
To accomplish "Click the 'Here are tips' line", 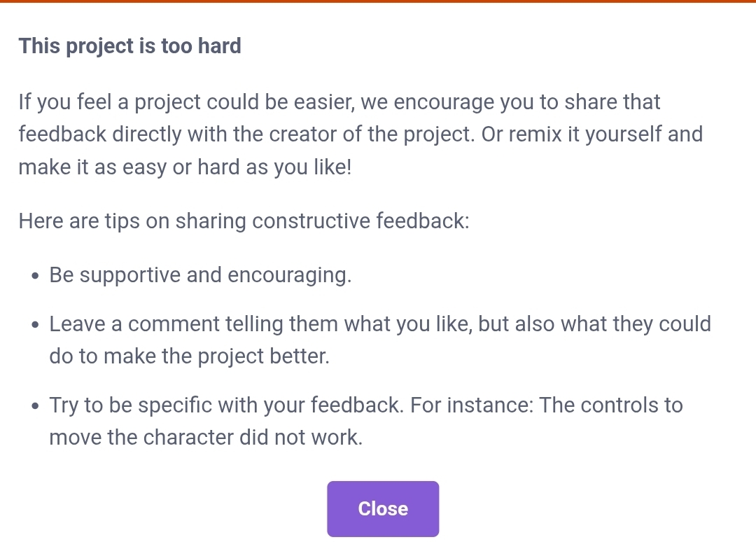I will (x=244, y=221).
